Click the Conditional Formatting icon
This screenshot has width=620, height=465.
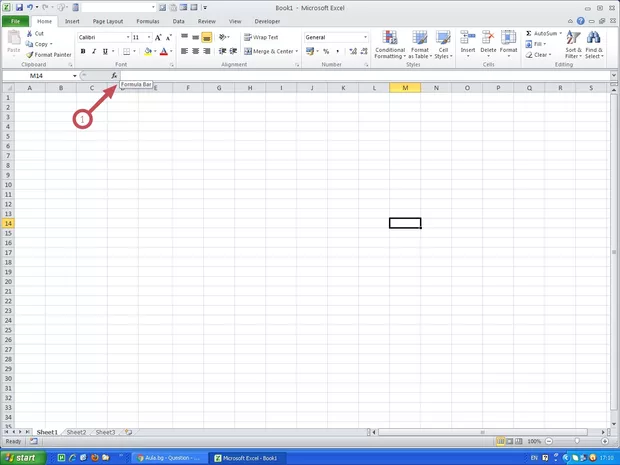pyautogui.click(x=390, y=38)
